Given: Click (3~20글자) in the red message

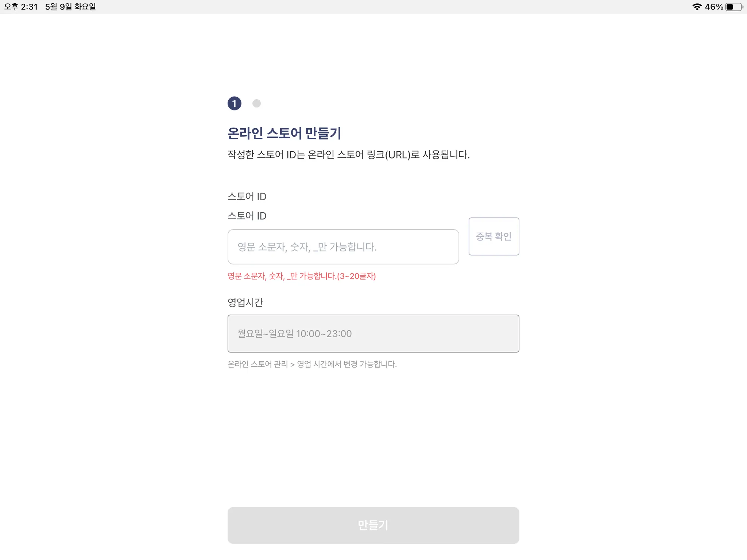Looking at the screenshot, I should (356, 276).
